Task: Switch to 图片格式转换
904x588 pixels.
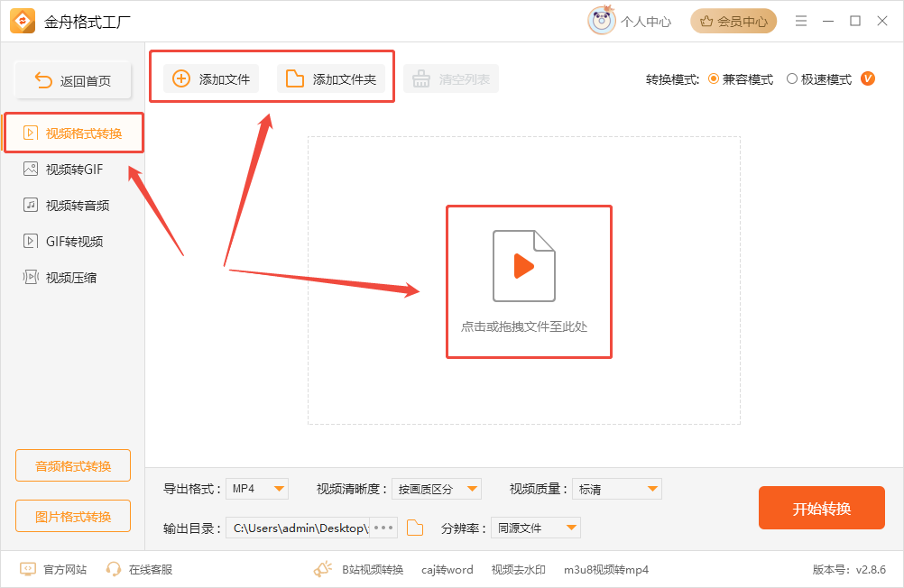Action: 73,516
